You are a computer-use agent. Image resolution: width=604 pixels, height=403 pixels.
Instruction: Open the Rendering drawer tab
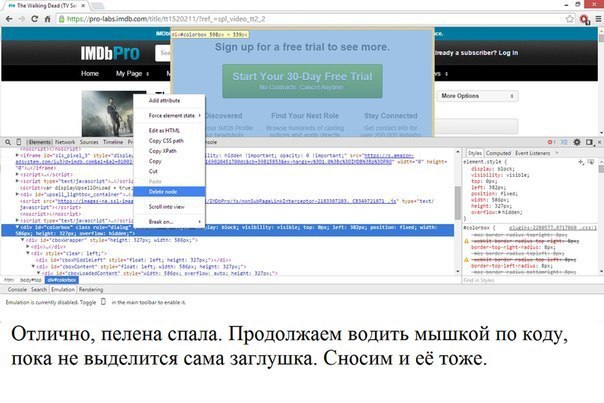click(91, 290)
